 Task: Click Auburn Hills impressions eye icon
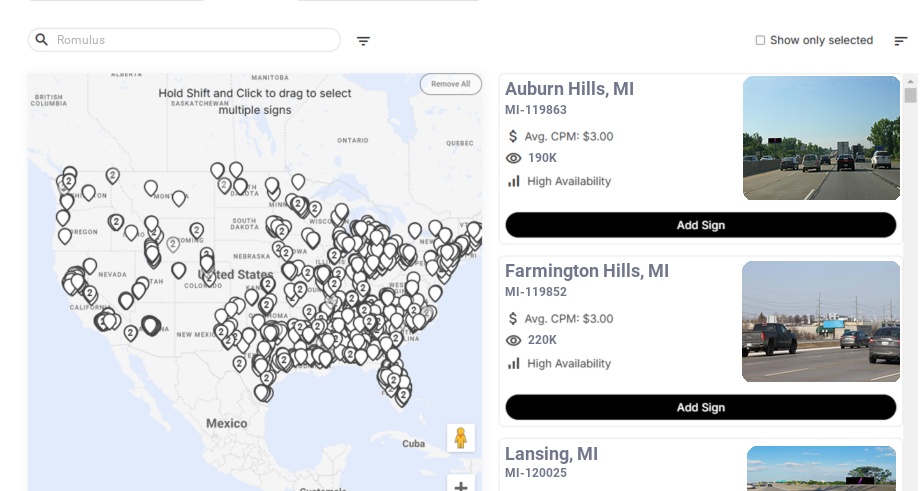coord(514,158)
